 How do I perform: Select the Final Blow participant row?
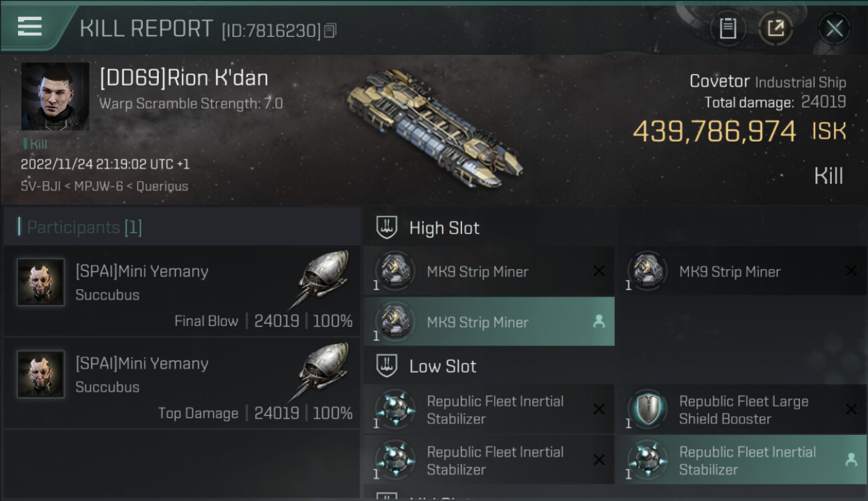182,291
